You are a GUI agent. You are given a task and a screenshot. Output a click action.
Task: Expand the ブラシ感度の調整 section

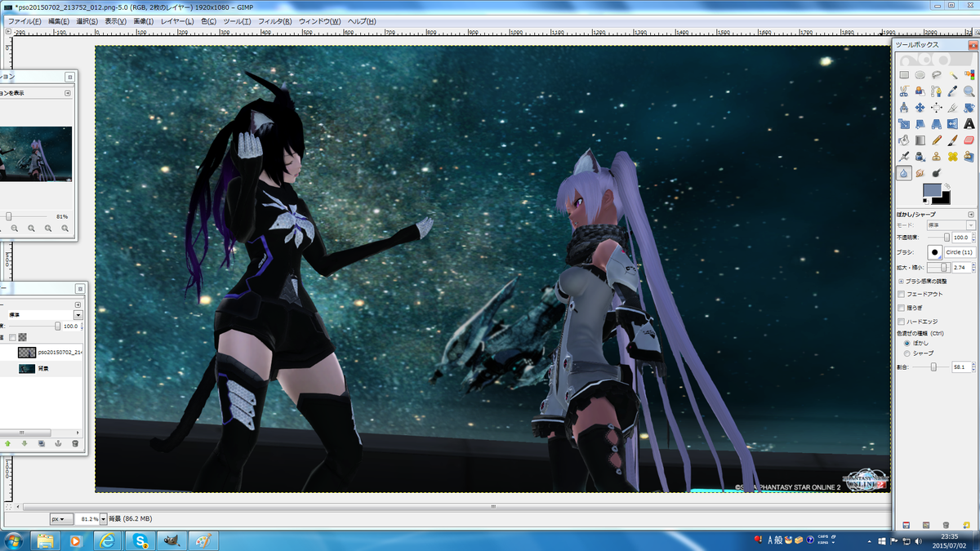point(901,282)
